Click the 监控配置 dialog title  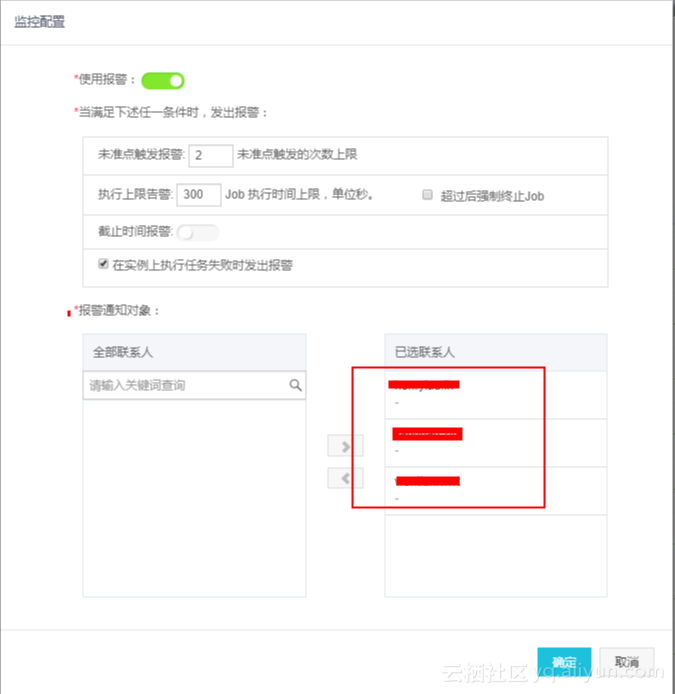point(40,21)
